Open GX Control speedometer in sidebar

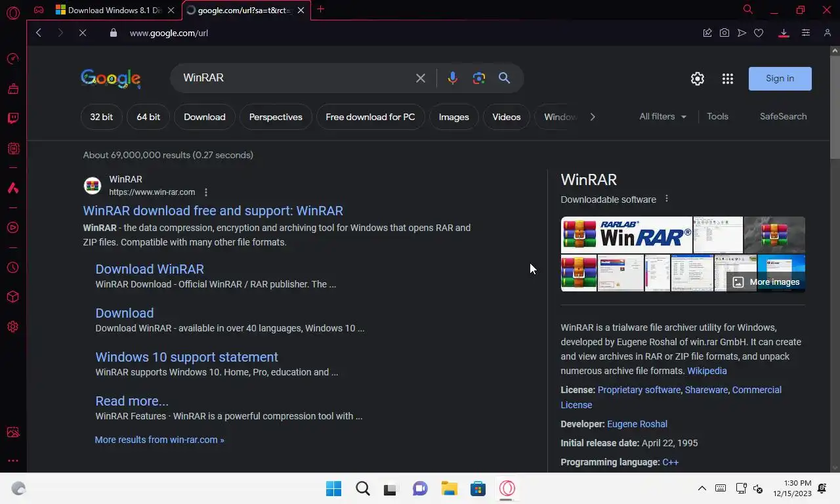(x=12, y=59)
